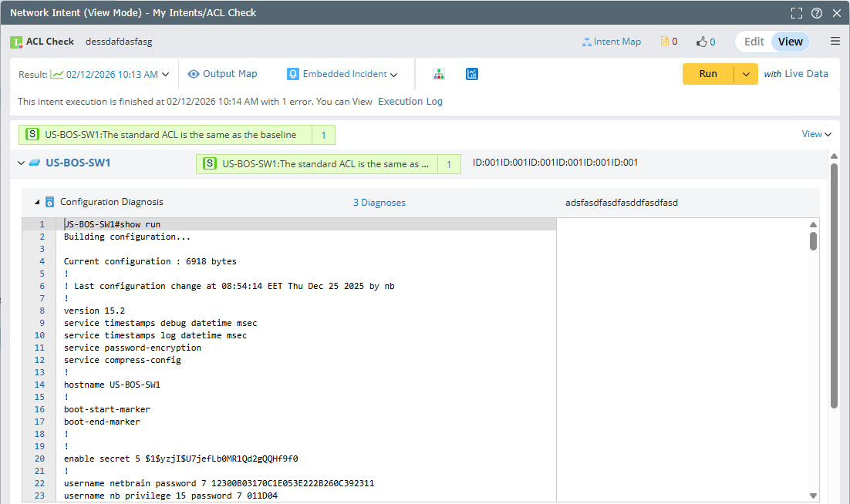850x504 pixels.
Task: Open the View dropdown on the right
Action: pos(816,134)
